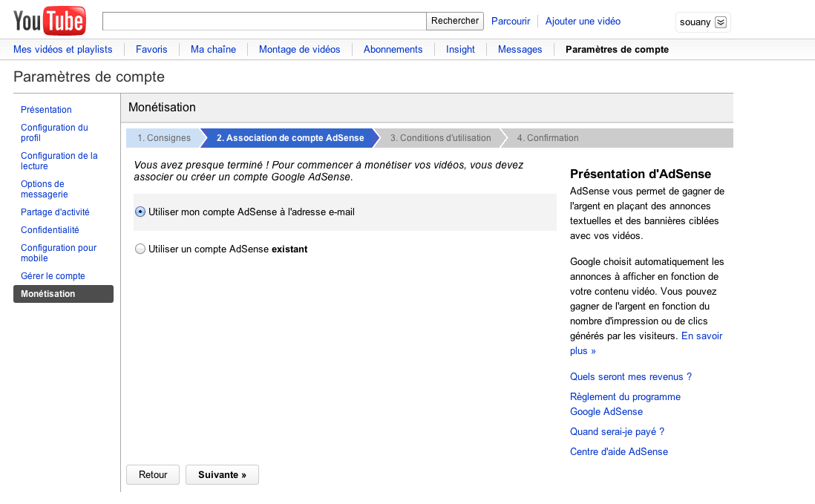Open Configuration de la lecture settings
The height and width of the screenshot is (504, 815).
[x=59, y=160]
